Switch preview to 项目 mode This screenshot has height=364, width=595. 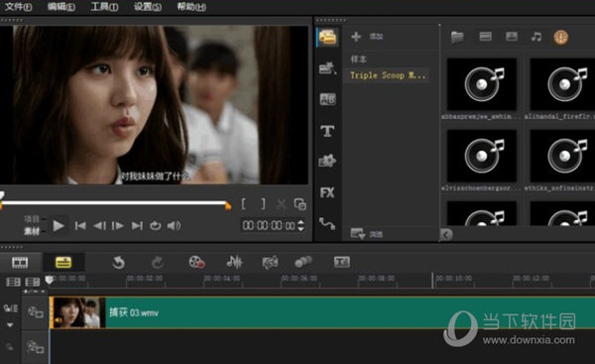32,218
